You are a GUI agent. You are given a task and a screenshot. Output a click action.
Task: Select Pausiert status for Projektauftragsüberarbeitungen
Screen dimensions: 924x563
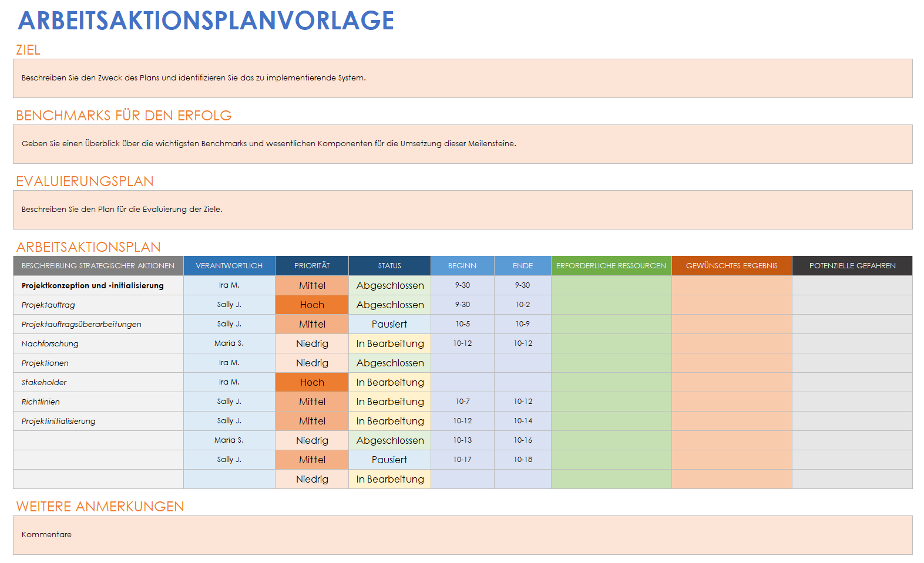click(x=389, y=324)
